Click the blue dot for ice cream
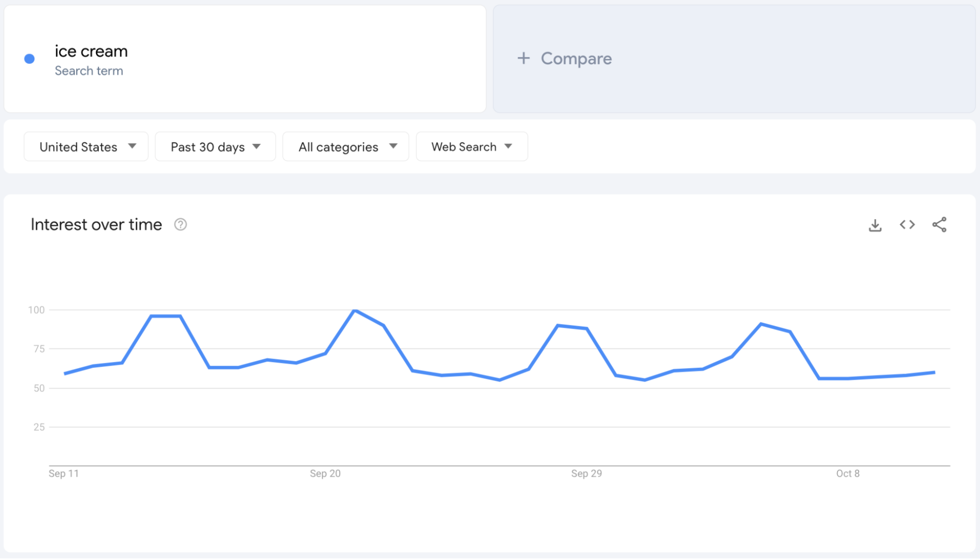 click(x=29, y=59)
